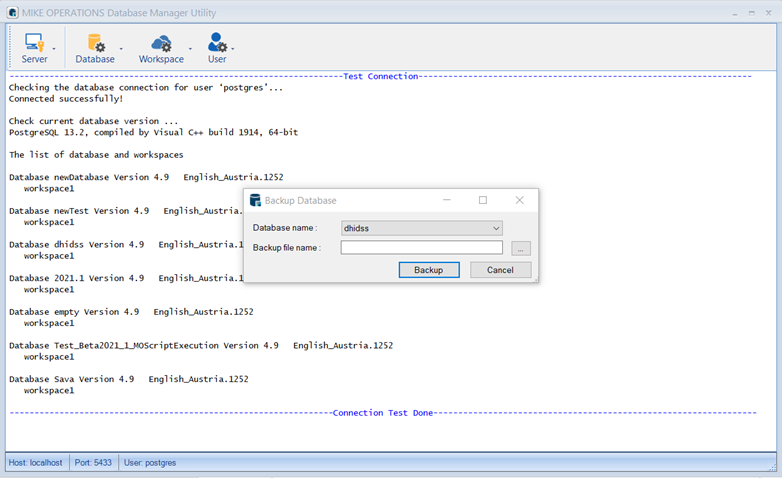Click the Backup Database dialog icon
The height and width of the screenshot is (478, 782).
(255, 200)
